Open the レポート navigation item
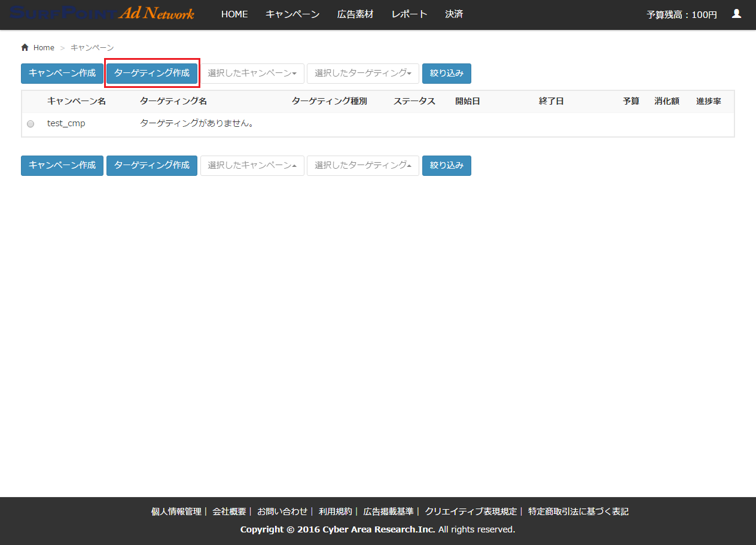 pyautogui.click(x=409, y=14)
